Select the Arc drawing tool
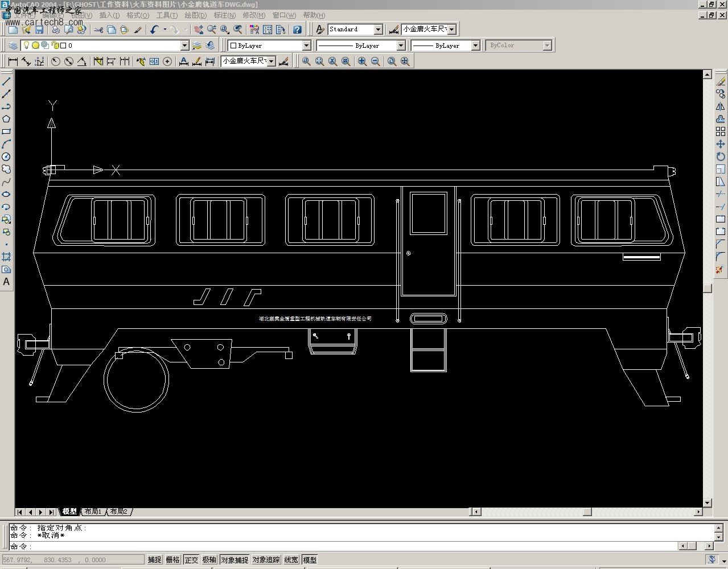728x569 pixels. (6, 144)
